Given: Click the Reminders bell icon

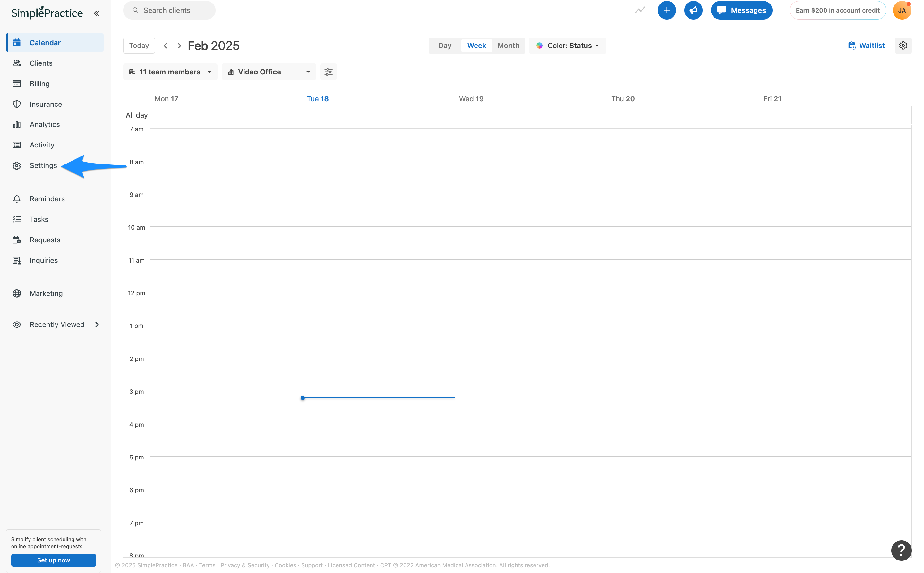Looking at the screenshot, I should [17, 198].
